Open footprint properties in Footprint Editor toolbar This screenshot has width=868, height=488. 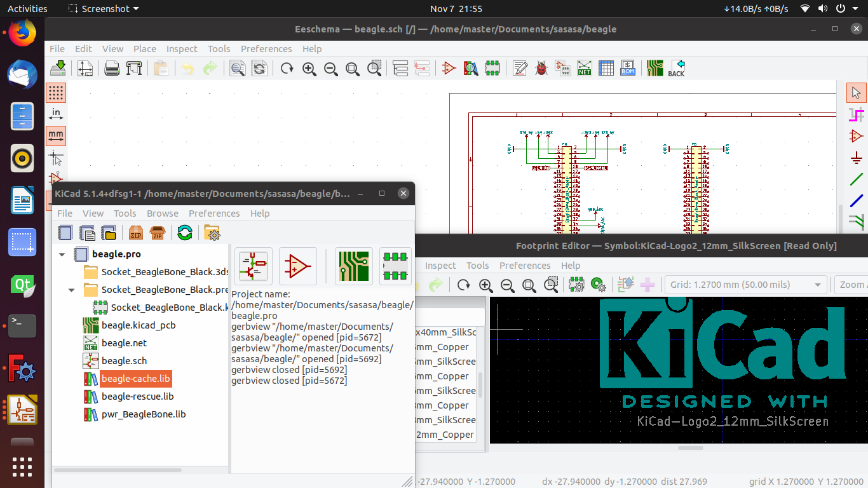click(x=576, y=285)
